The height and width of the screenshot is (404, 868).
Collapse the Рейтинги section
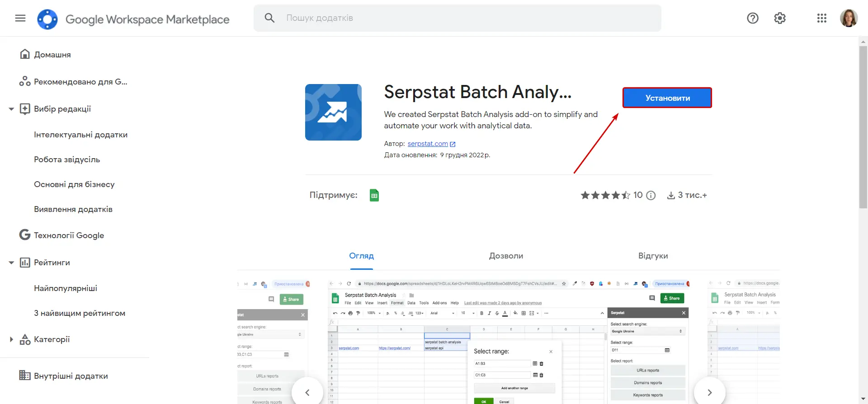[x=11, y=263]
